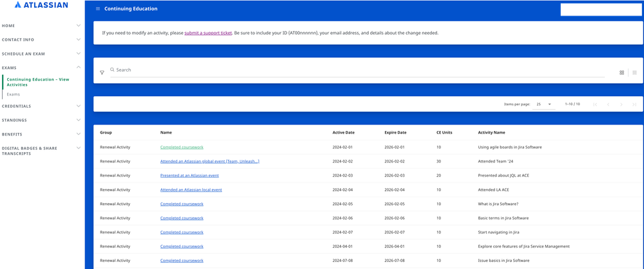Click the filter funnel icon
The image size is (644, 269).
coord(102,73)
